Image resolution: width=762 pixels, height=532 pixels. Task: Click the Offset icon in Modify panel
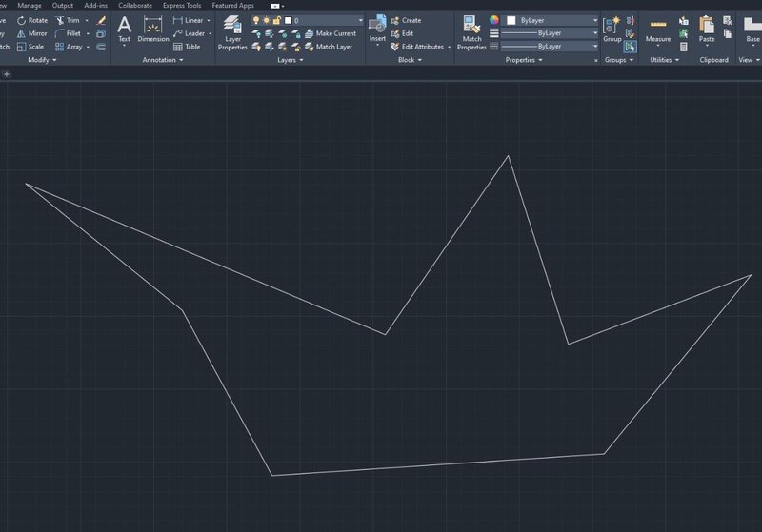click(101, 47)
